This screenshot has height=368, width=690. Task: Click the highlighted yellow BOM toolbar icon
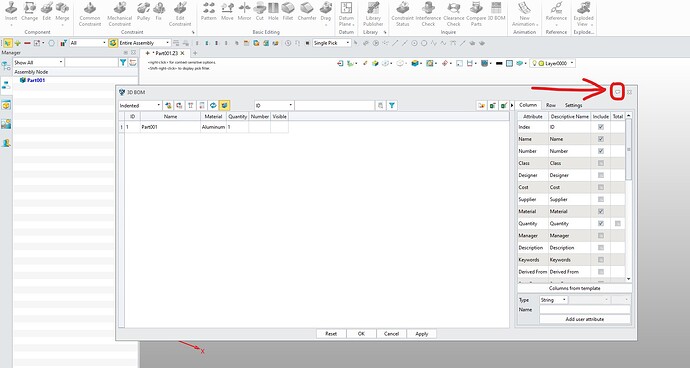tap(224, 106)
